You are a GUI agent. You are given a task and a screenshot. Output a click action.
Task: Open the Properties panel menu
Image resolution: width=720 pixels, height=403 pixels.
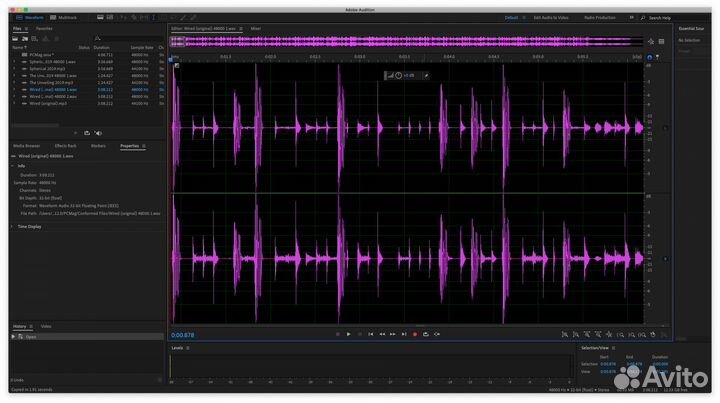click(x=144, y=146)
